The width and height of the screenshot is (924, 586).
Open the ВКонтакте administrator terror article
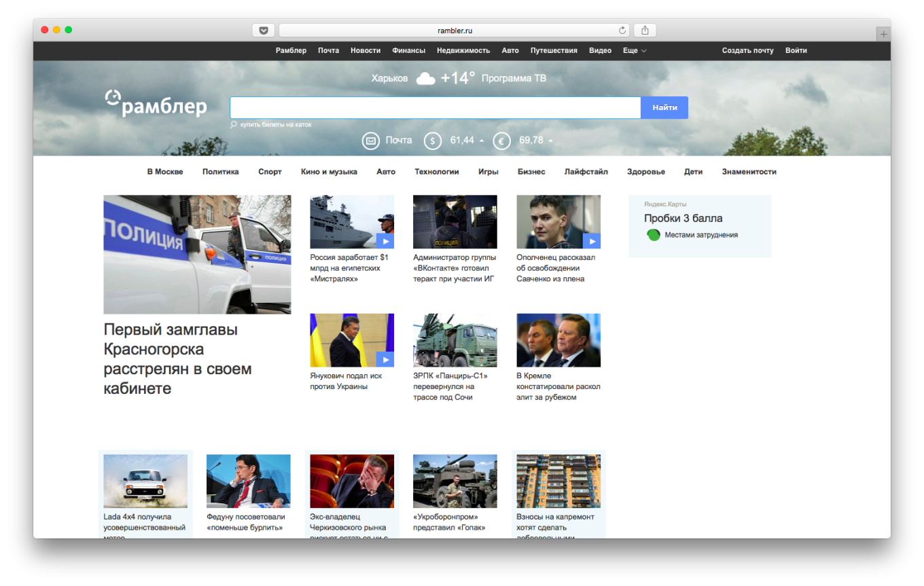pyautogui.click(x=455, y=268)
